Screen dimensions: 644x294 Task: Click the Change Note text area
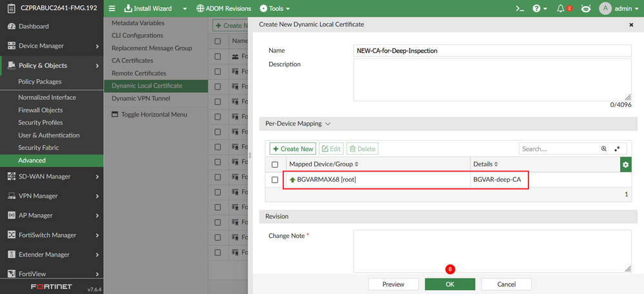point(492,251)
